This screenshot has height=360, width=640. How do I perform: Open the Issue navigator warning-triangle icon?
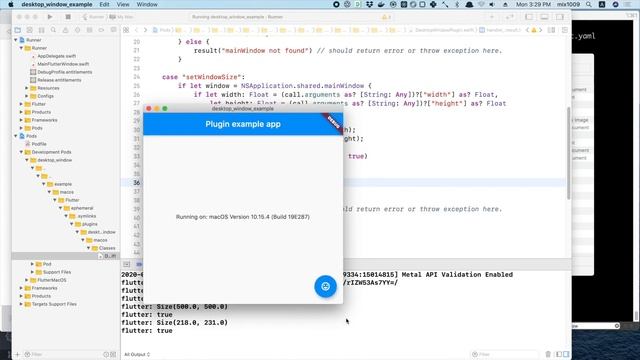[x=65, y=30]
